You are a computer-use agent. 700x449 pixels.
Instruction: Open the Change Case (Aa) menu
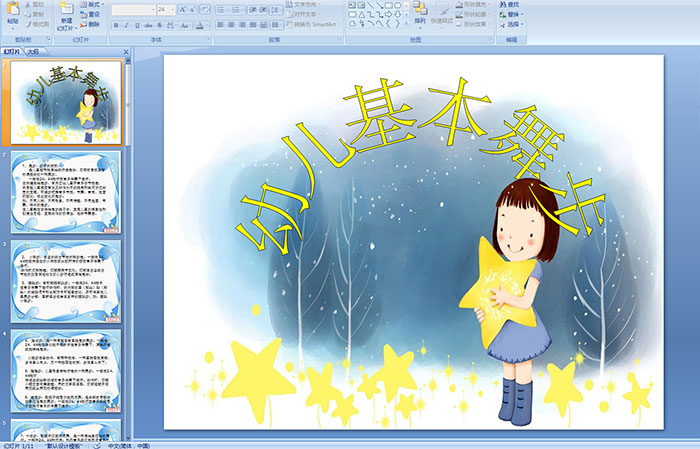coord(185,25)
